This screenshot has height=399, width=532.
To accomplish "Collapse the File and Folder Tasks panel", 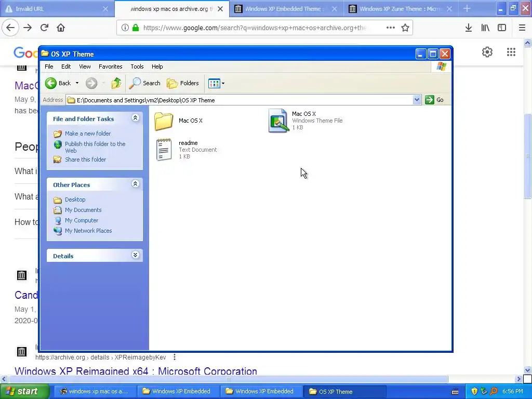I will (x=135, y=118).
